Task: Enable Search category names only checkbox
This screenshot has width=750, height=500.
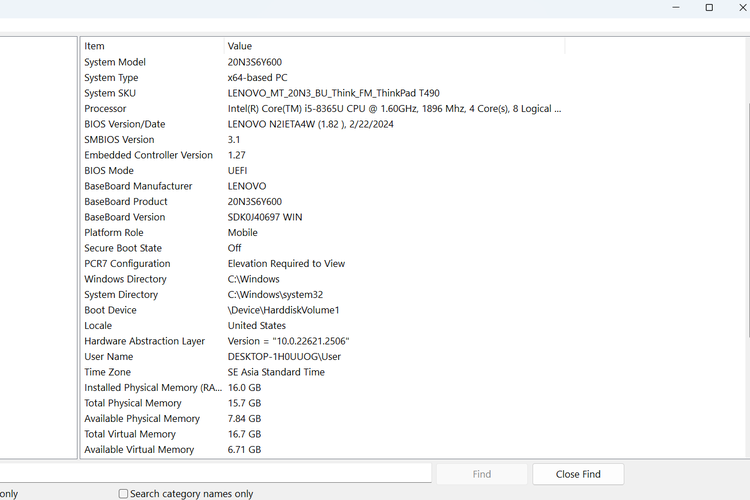Action: (x=124, y=494)
